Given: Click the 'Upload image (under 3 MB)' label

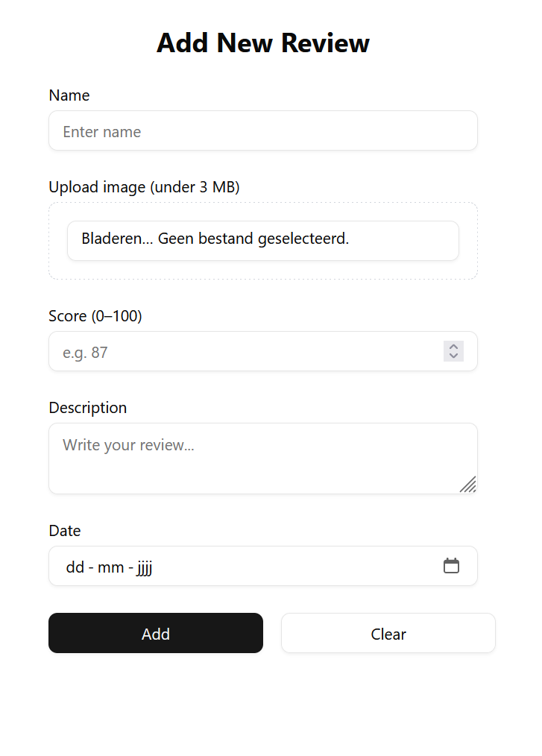Looking at the screenshot, I should [x=144, y=187].
